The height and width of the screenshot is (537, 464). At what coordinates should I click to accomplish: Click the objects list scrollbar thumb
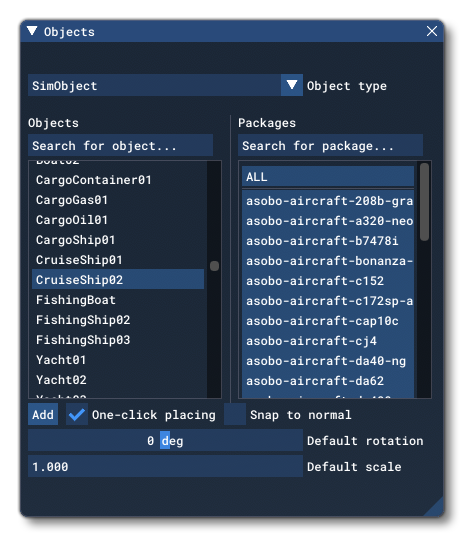[x=214, y=266]
